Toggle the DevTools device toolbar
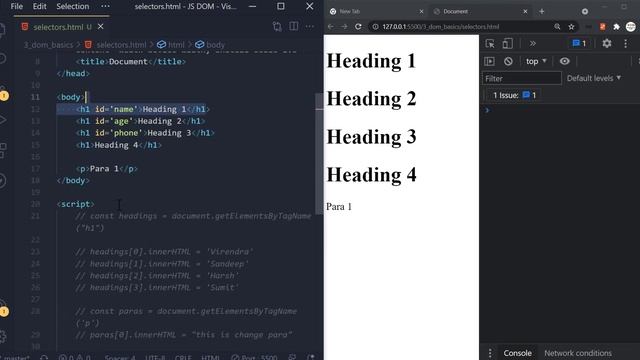The image size is (640, 360). click(507, 44)
